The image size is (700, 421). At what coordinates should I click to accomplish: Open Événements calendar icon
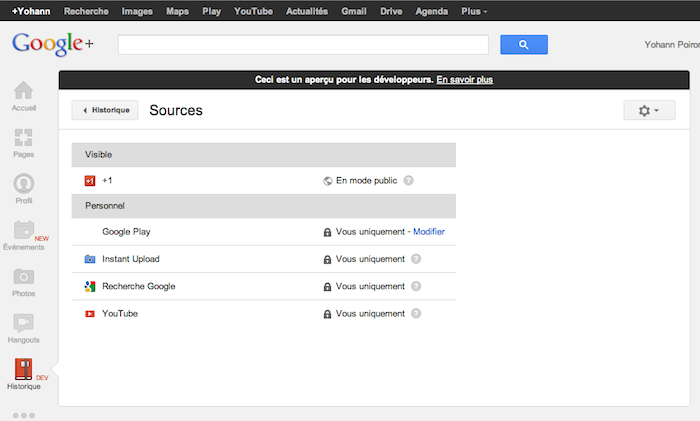[23, 231]
